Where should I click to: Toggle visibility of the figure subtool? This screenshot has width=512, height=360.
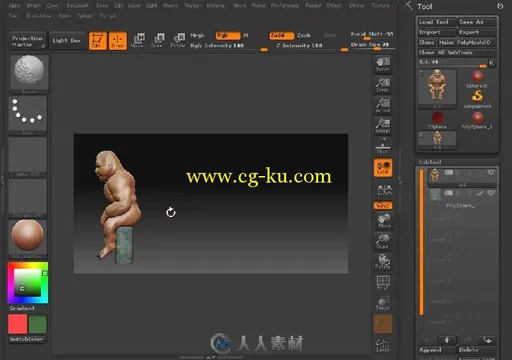click(x=491, y=172)
